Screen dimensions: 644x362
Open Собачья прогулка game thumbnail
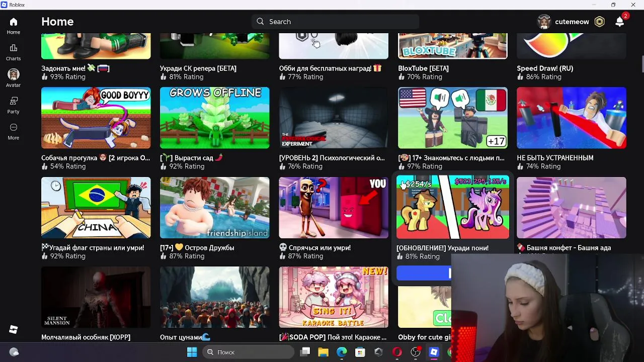tap(96, 118)
